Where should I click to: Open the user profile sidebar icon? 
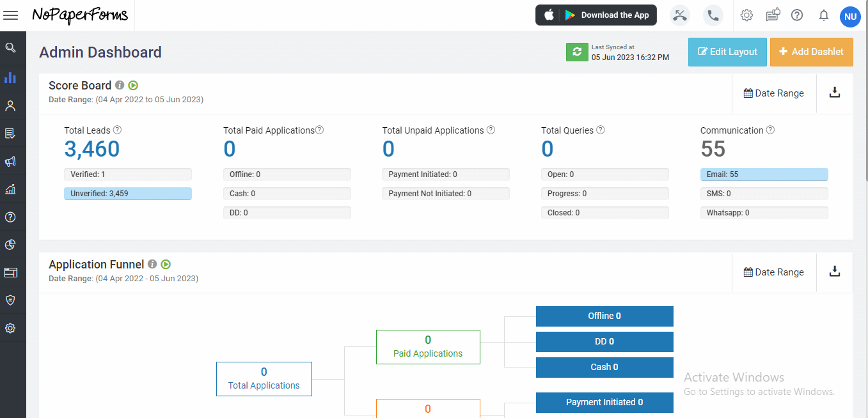10,105
